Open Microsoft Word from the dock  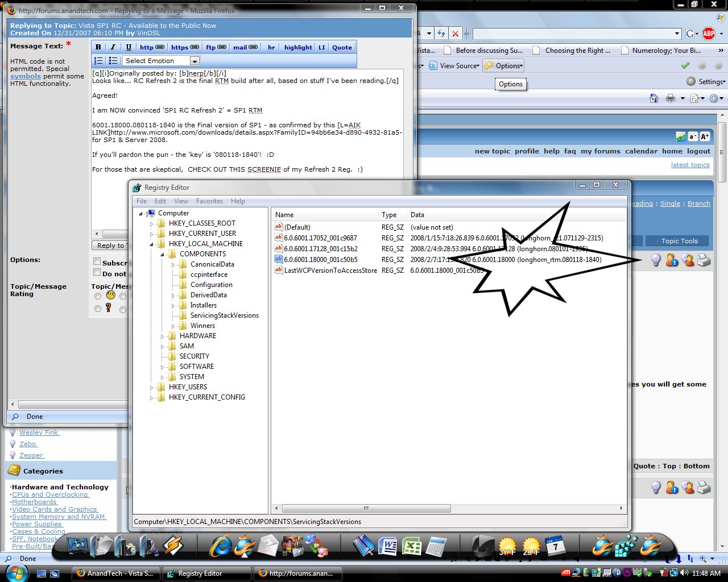[x=389, y=547]
